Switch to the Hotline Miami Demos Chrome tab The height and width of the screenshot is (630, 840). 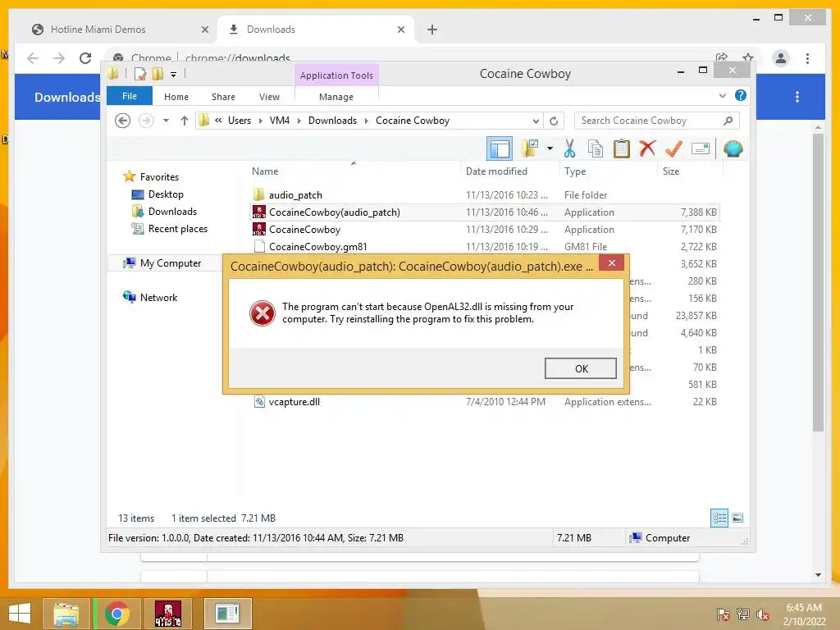(x=121, y=30)
